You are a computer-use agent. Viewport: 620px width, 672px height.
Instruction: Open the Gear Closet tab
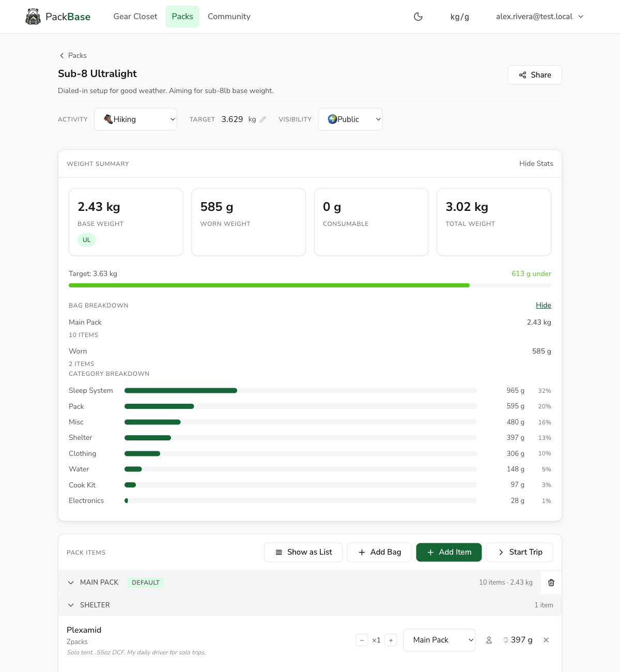click(x=135, y=17)
